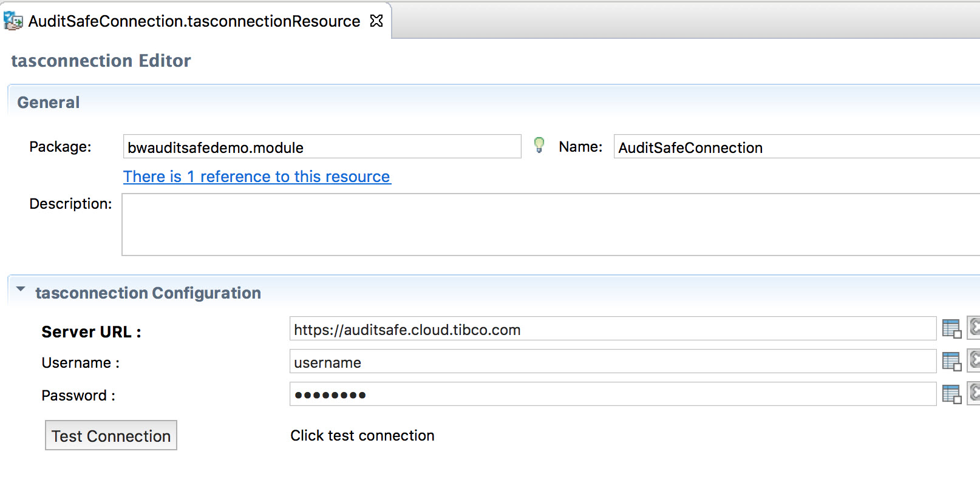
Task: Close the AuditSafeConnection.tasconnectionResource tab
Action: (x=376, y=21)
